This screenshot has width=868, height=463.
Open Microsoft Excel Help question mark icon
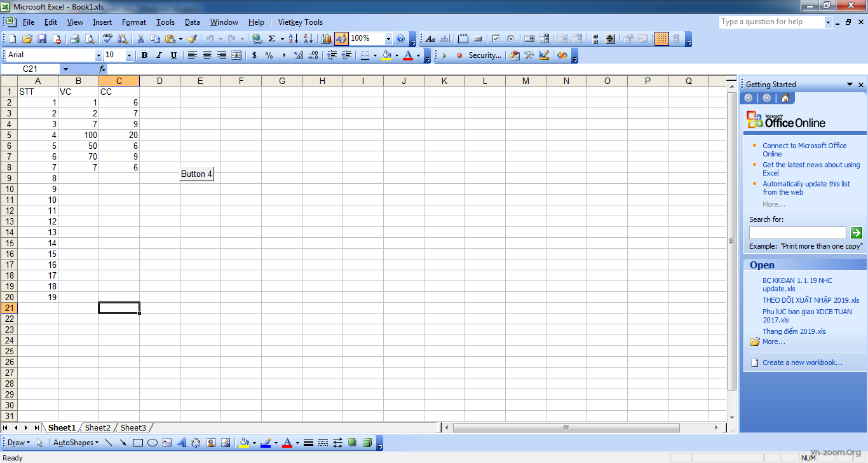(x=400, y=39)
